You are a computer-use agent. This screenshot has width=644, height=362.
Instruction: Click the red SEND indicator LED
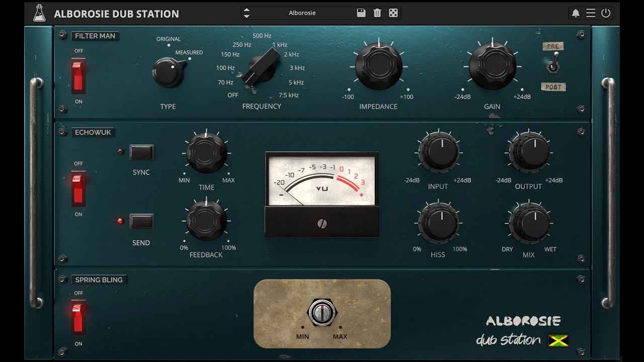120,221
